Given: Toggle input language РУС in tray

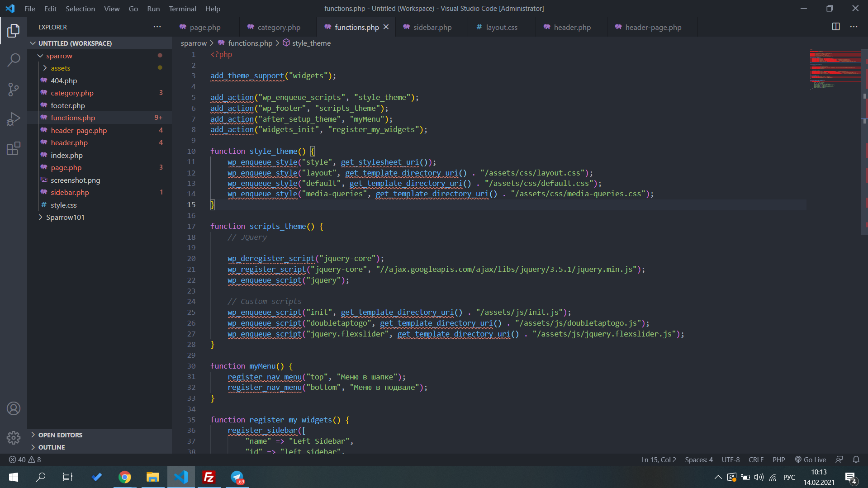Looking at the screenshot, I should click(789, 477).
